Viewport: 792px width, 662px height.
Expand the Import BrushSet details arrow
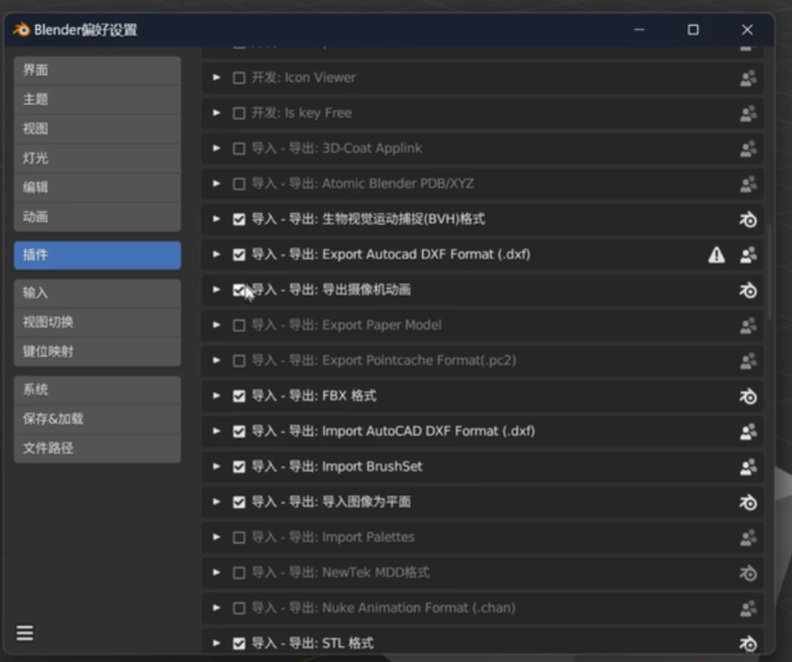pyautogui.click(x=216, y=466)
